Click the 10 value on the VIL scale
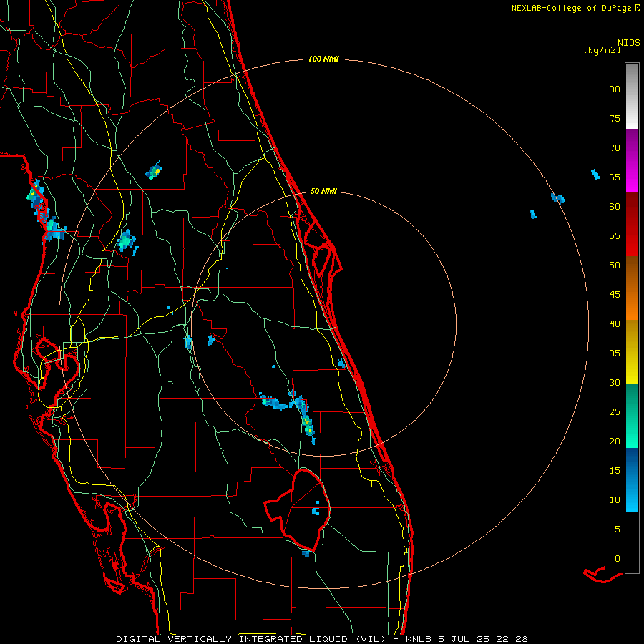Viewport: 644px width, 644px height. (x=615, y=500)
